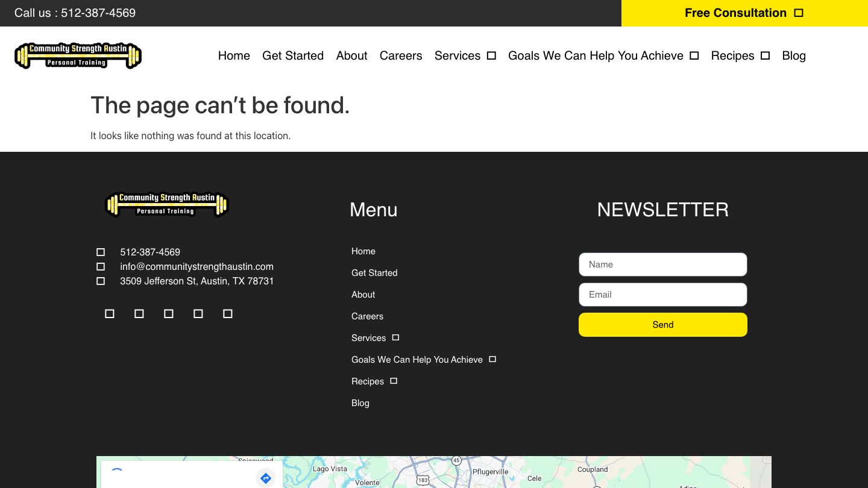Click the blue directions icon on the map
The width and height of the screenshot is (868, 488).
point(266,478)
